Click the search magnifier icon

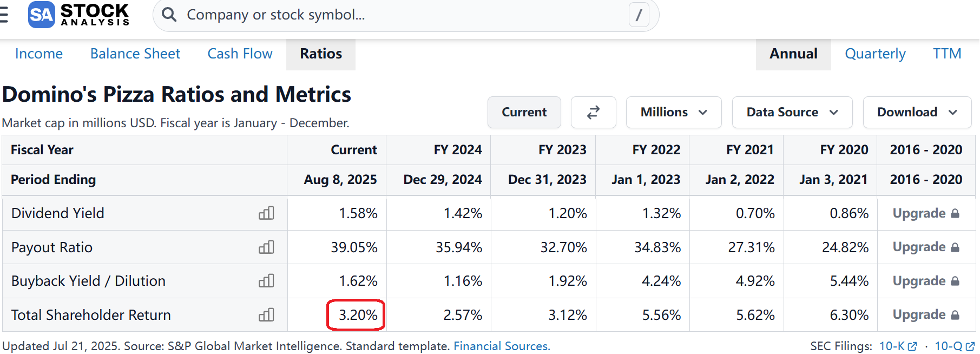pos(169,15)
